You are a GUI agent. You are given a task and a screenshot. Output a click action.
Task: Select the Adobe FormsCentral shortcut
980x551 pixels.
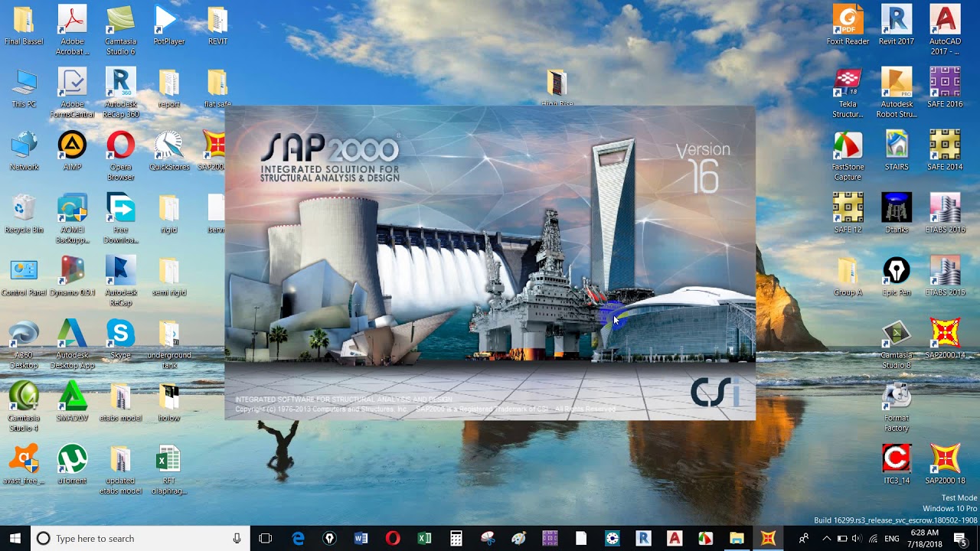point(72,93)
